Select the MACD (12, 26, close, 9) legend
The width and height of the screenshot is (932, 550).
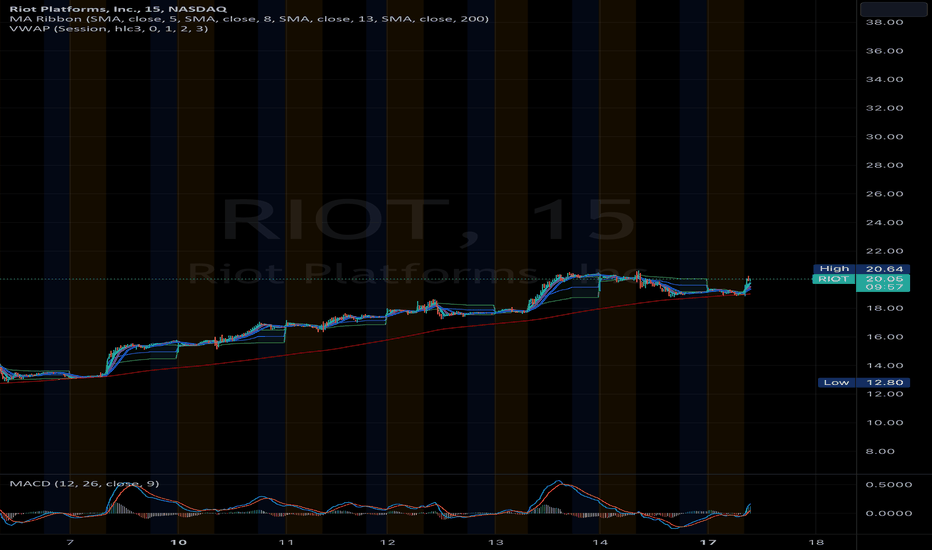(x=84, y=483)
